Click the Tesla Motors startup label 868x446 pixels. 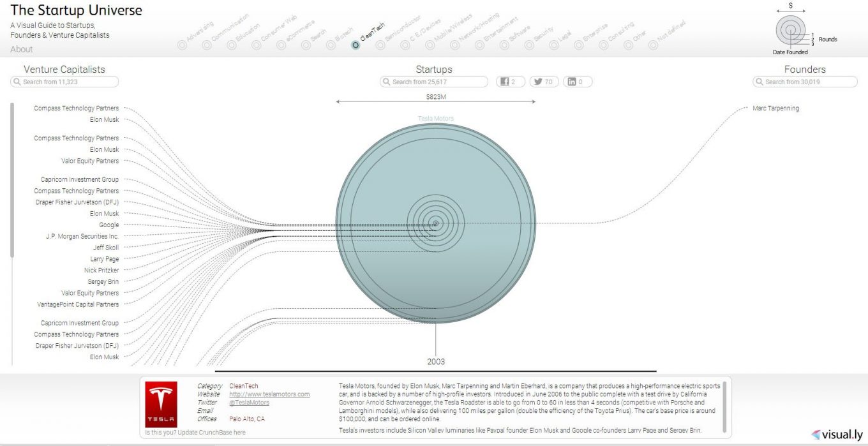(436, 119)
